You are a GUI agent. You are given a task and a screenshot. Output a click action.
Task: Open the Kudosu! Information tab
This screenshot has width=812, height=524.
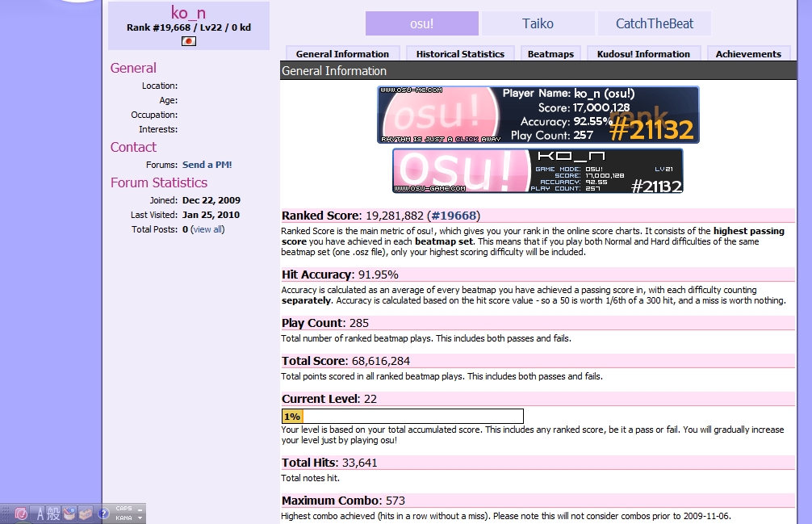tap(643, 53)
